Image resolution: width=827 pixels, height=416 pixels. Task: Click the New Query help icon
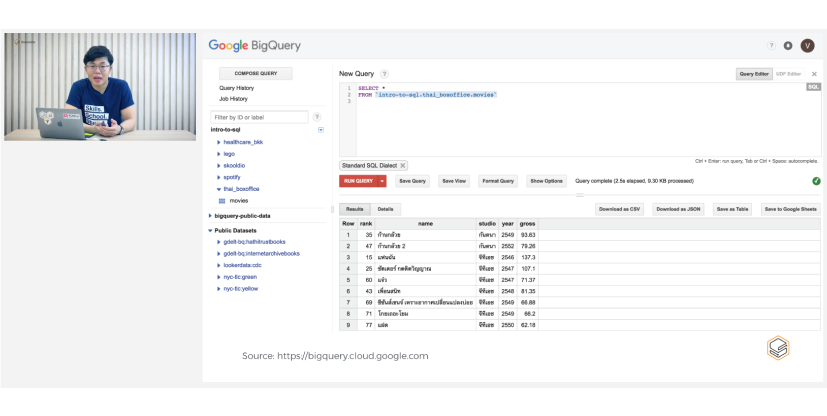point(384,74)
